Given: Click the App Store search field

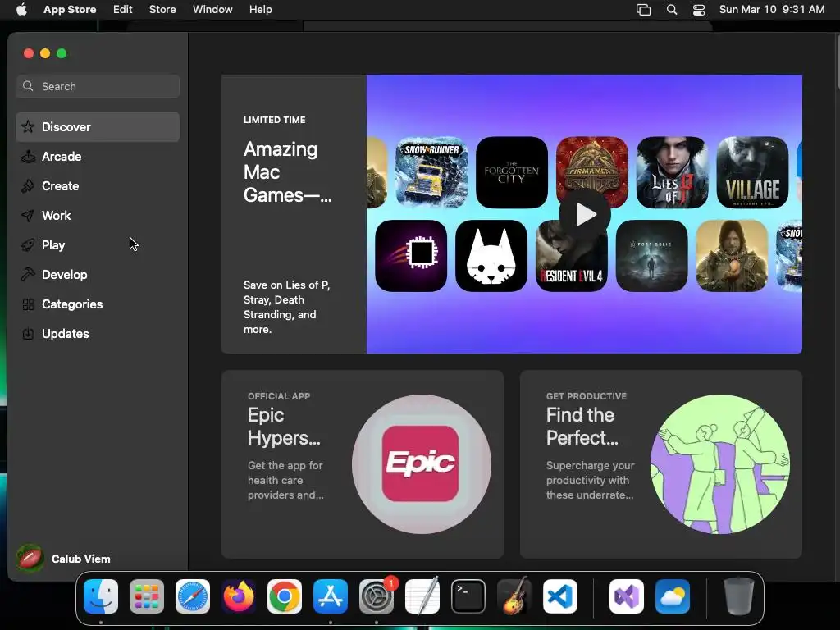Looking at the screenshot, I should [x=98, y=86].
